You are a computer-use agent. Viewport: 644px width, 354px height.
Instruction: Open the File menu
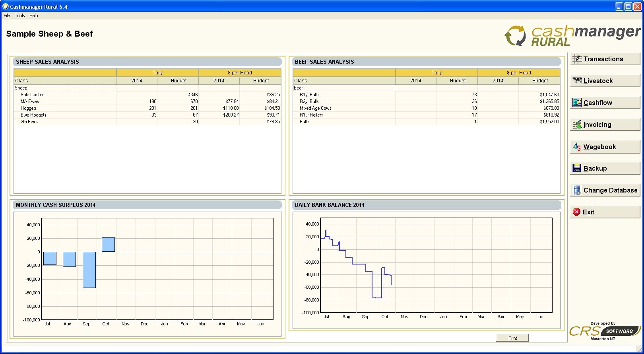7,16
